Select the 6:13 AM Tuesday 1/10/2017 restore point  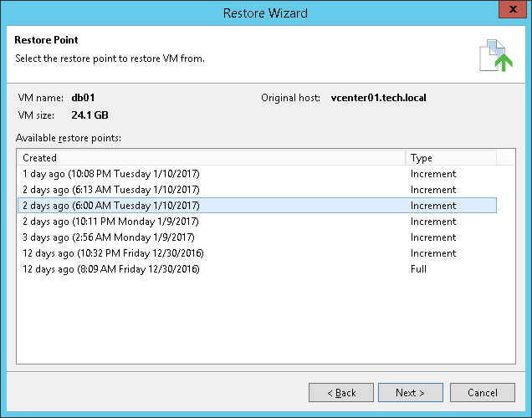tap(111, 190)
